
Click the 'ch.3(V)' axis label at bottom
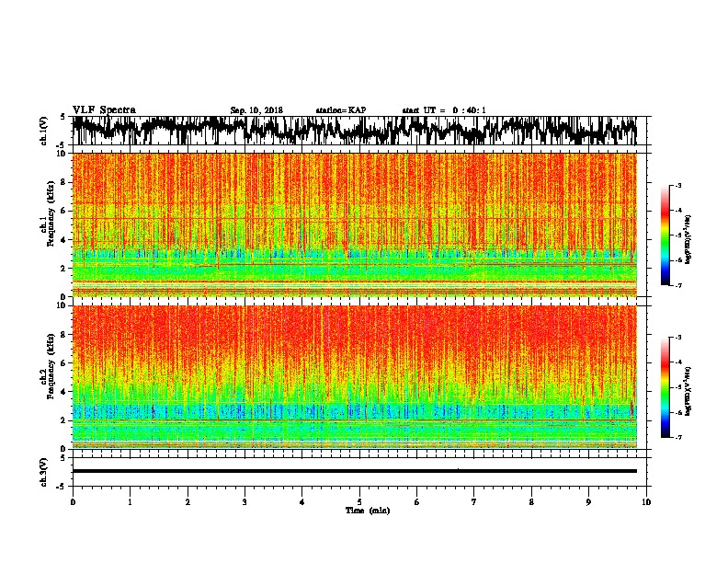pos(44,472)
